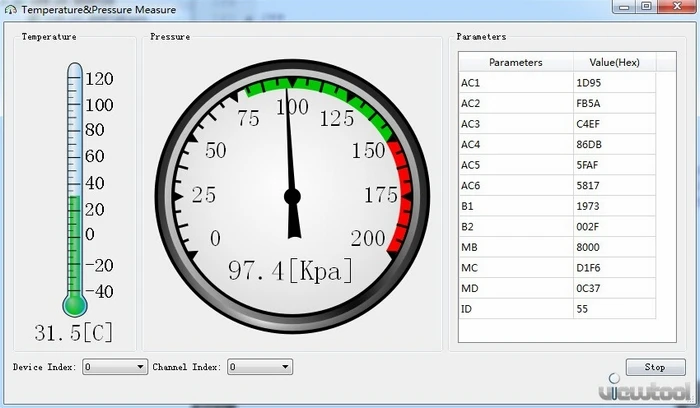Screen dimensions: 700x408
Task: Click the 97.4[Kpa] pressure readout
Action: click(x=290, y=271)
